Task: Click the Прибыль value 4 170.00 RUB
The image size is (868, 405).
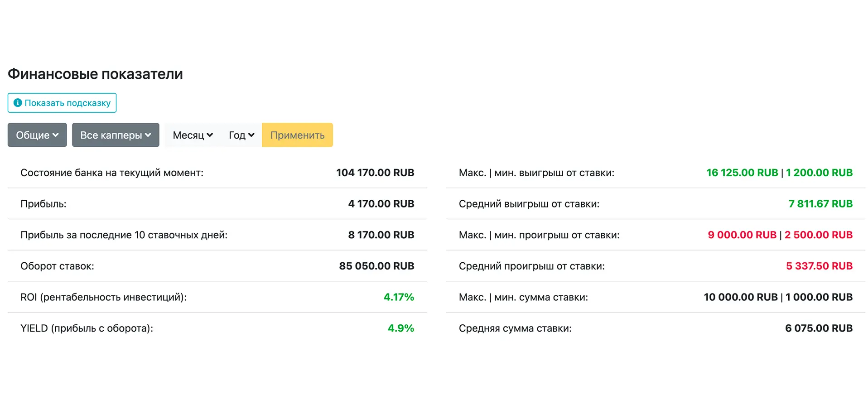Action: [381, 204]
